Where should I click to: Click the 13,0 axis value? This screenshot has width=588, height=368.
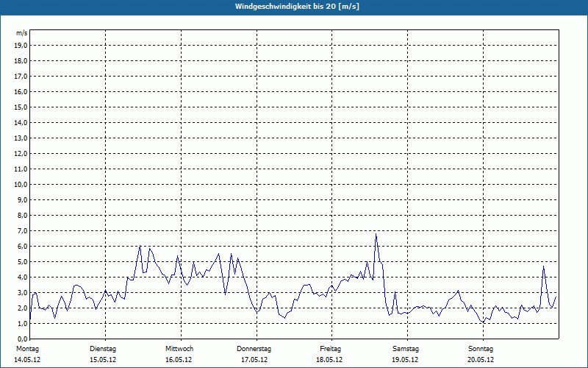[21, 138]
